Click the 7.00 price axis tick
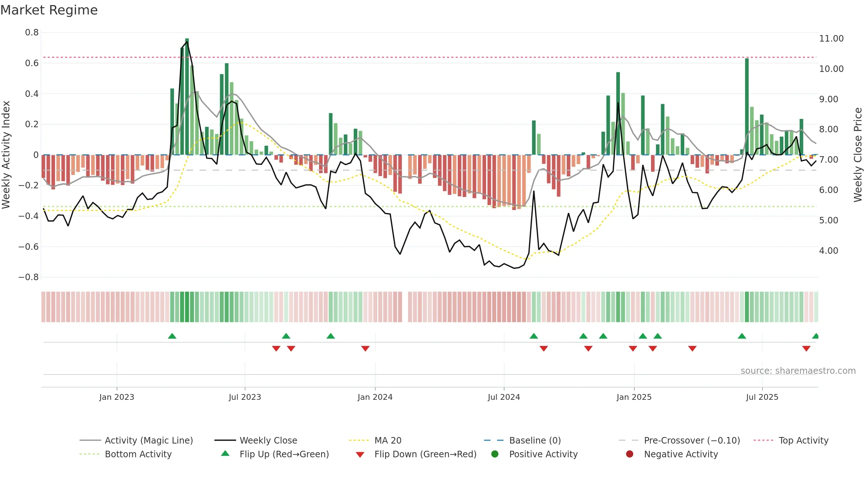 click(x=829, y=159)
